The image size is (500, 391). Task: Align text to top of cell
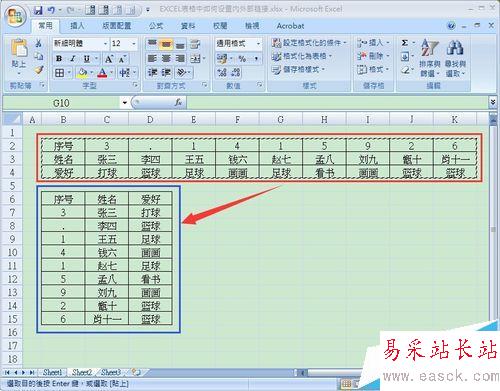pyautogui.click(x=152, y=43)
